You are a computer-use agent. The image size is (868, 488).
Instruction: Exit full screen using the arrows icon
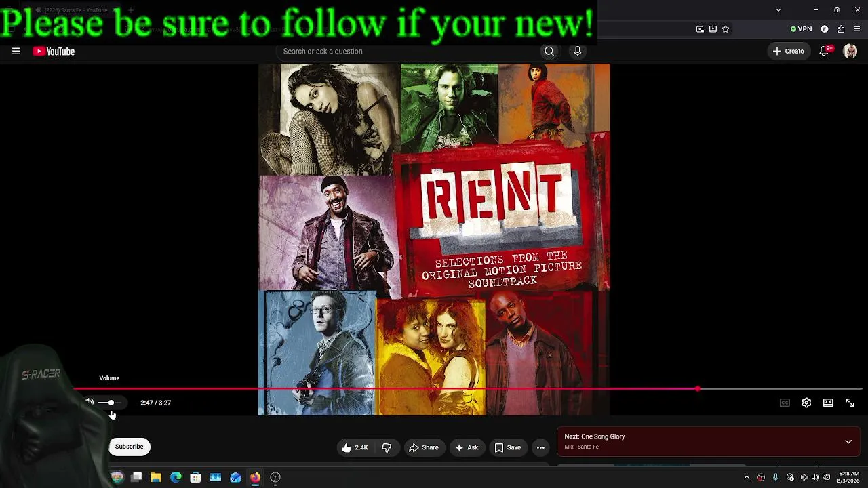pyautogui.click(x=850, y=403)
